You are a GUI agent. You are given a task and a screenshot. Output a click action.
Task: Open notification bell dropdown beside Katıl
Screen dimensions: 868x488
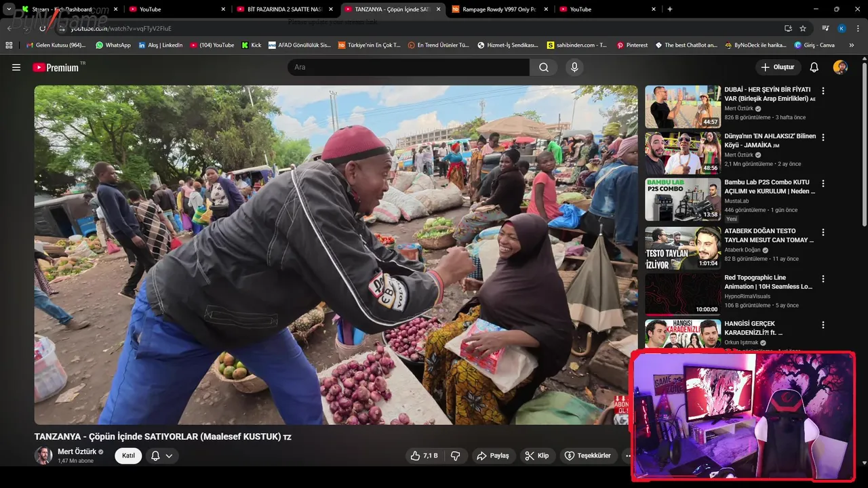tap(161, 455)
